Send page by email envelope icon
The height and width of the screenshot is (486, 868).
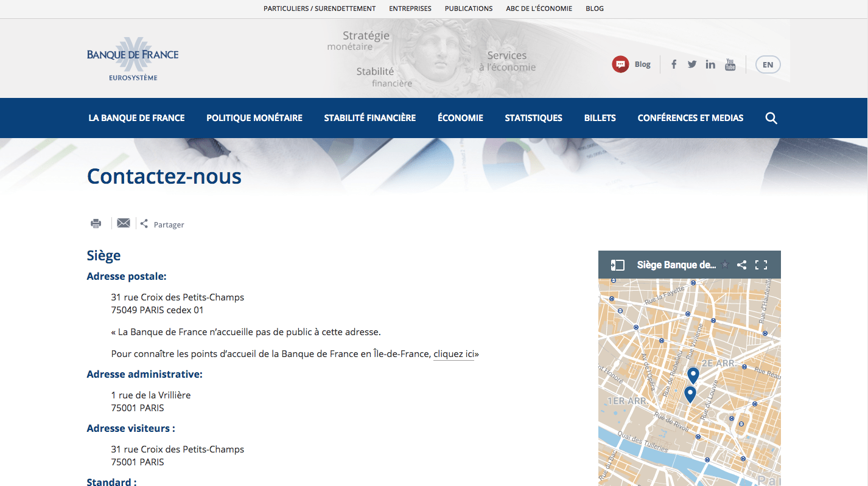124,223
